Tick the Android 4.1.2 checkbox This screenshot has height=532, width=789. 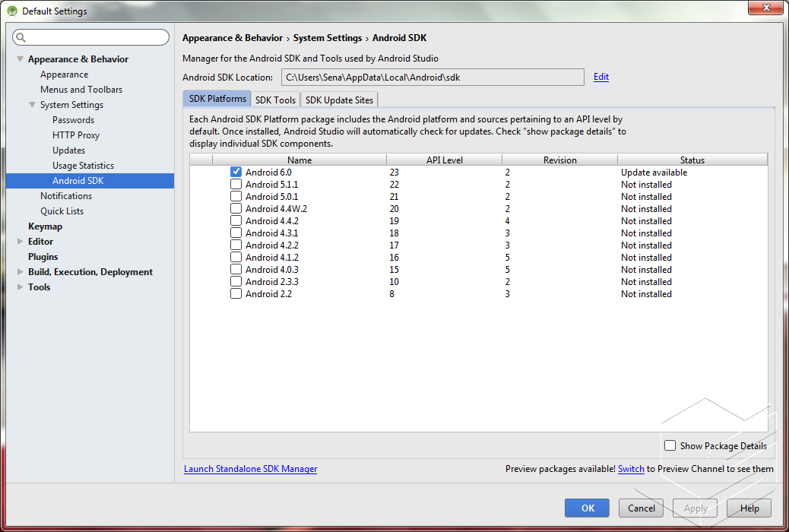[236, 257]
